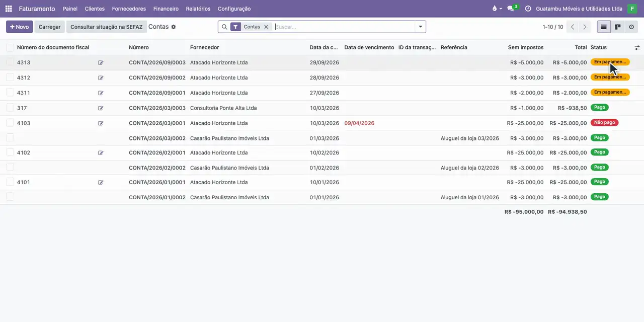The image size is (644, 322).
Task: Click the Faturamento app title
Action: (37, 9)
